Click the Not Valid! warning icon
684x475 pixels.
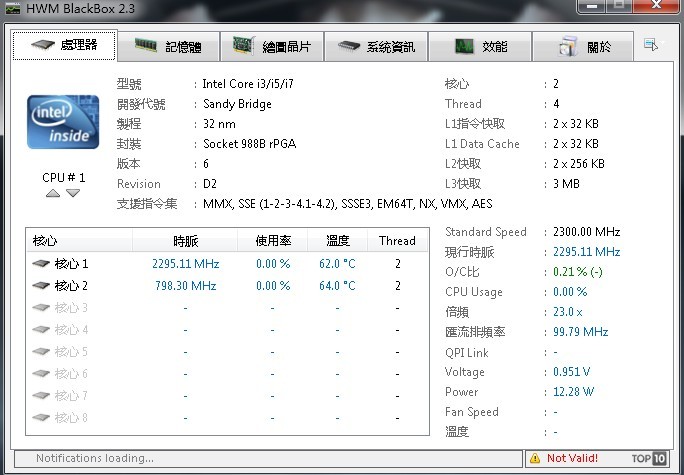point(534,459)
